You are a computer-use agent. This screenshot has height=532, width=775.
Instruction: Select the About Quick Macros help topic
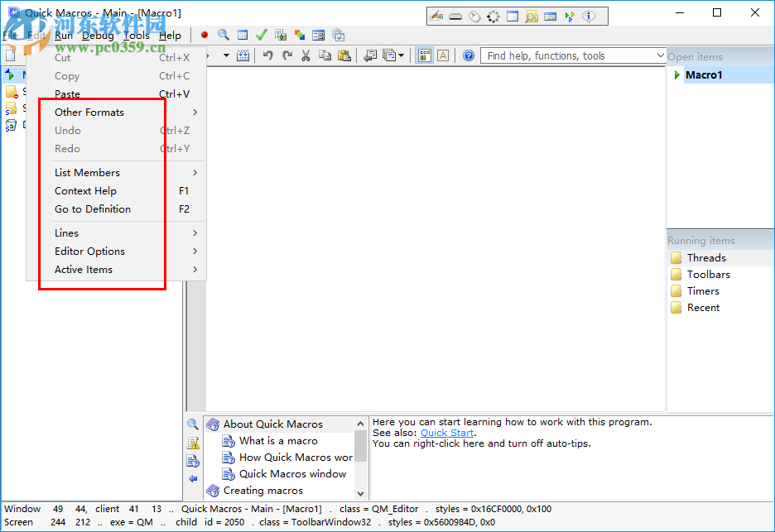(x=273, y=424)
